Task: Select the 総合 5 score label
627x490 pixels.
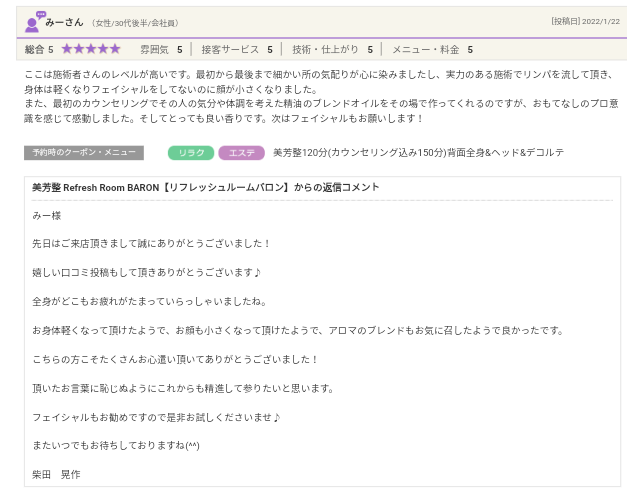Action: pos(38,49)
